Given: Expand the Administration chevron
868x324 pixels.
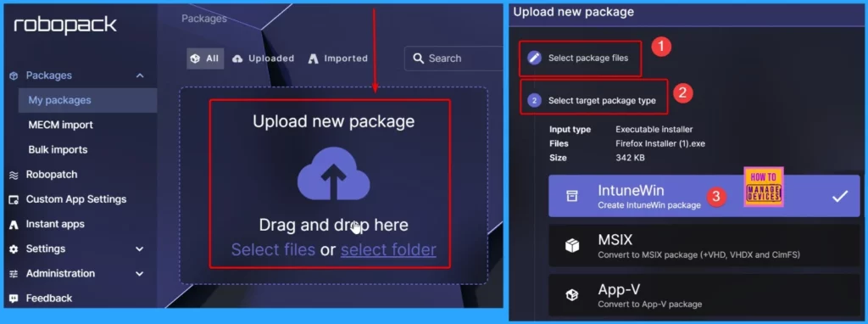Looking at the screenshot, I should [x=140, y=274].
